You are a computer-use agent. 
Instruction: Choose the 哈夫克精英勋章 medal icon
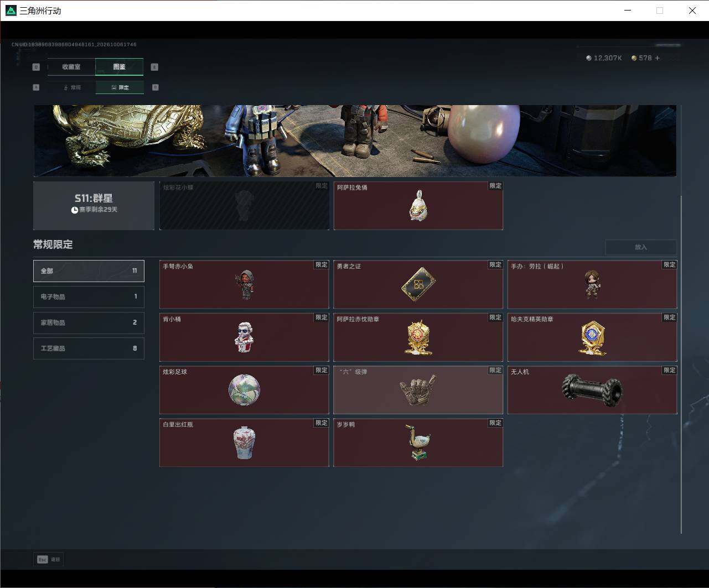point(592,337)
